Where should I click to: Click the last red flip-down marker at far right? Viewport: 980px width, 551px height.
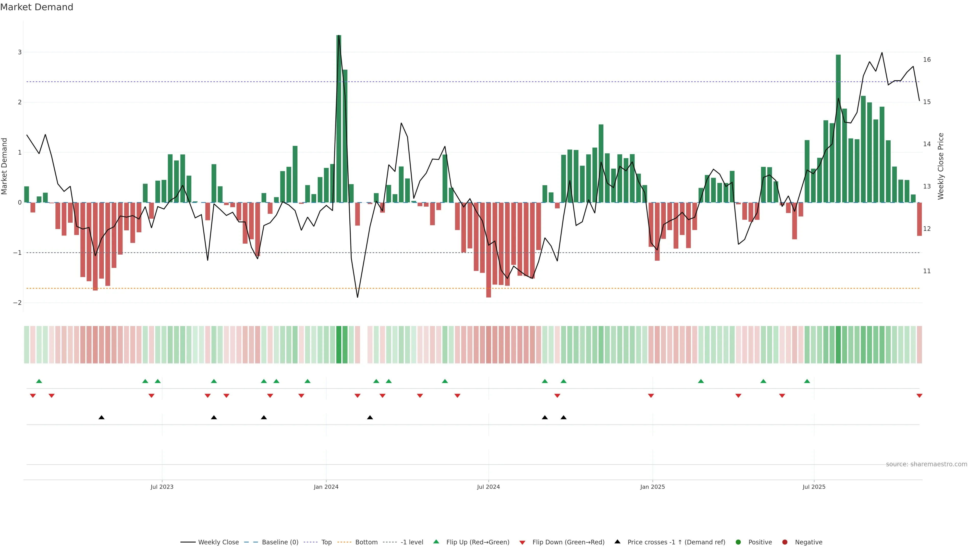[919, 396]
